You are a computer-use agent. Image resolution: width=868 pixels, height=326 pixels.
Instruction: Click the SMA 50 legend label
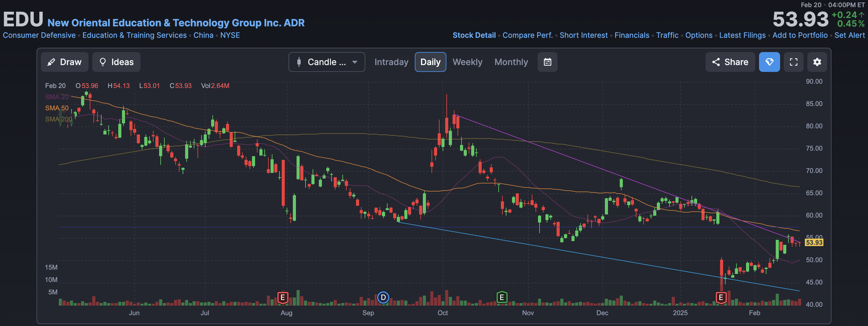coord(57,108)
